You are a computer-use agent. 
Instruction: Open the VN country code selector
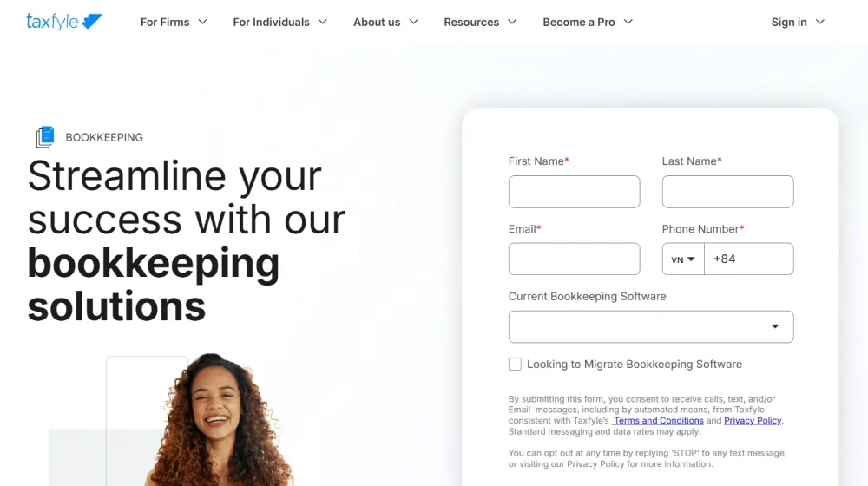683,259
